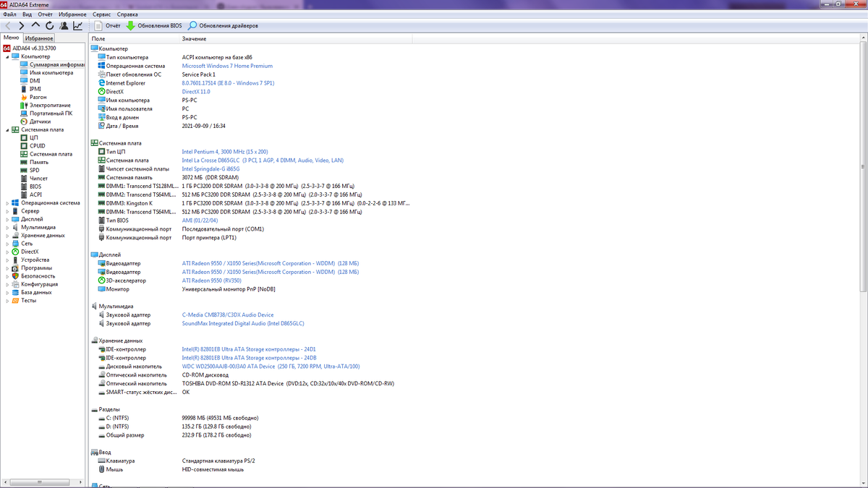Click the user silhouette toolbar icon
This screenshot has width=868, height=488.
point(64,25)
